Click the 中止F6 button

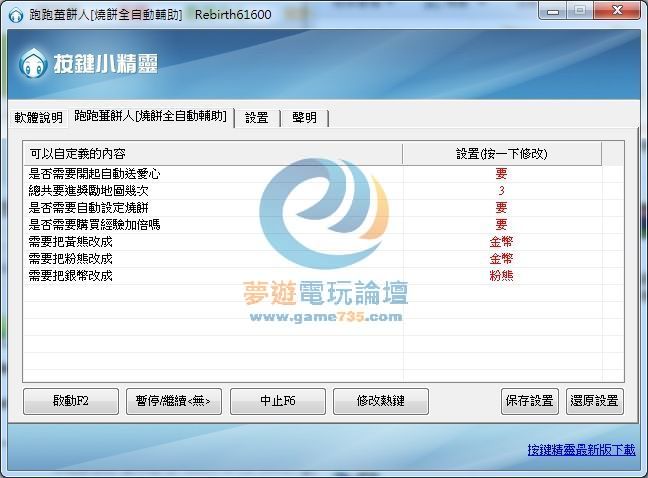coord(278,401)
